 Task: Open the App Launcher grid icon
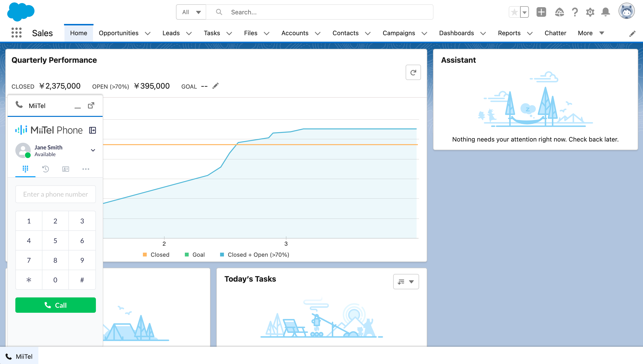click(17, 33)
